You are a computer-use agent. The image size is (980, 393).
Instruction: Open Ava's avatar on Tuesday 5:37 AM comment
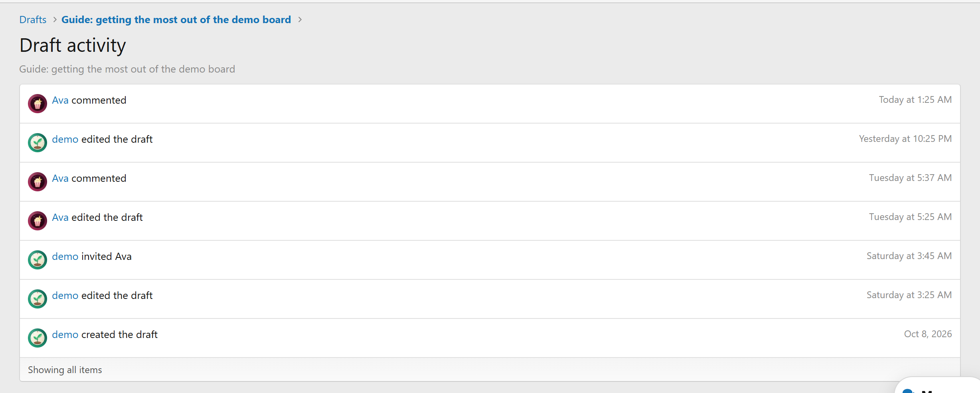(x=38, y=182)
